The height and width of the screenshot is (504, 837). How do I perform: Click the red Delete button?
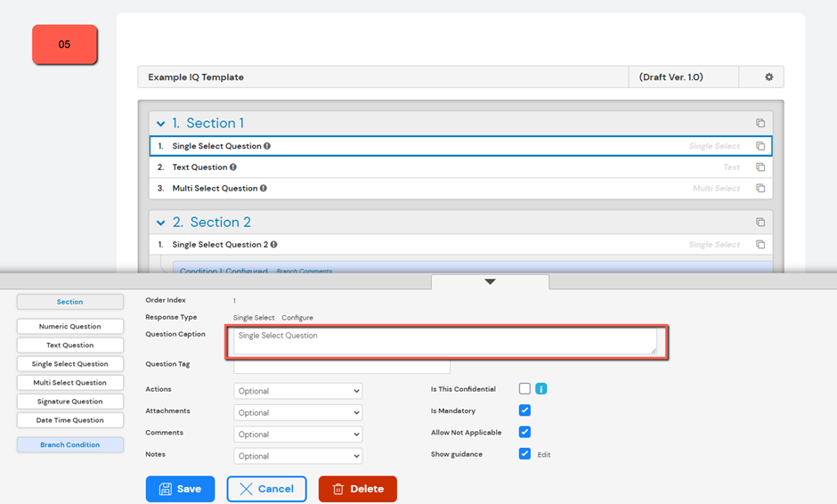[357, 489]
